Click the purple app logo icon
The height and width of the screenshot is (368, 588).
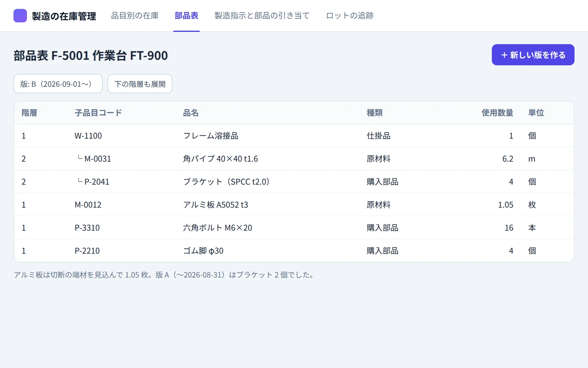[x=20, y=16]
